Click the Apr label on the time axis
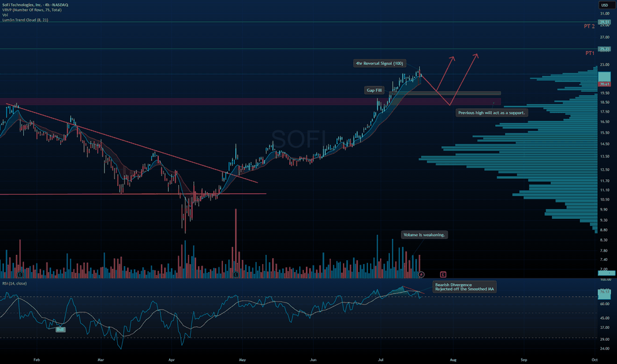Image resolution: width=617 pixels, height=364 pixels. [x=171, y=359]
